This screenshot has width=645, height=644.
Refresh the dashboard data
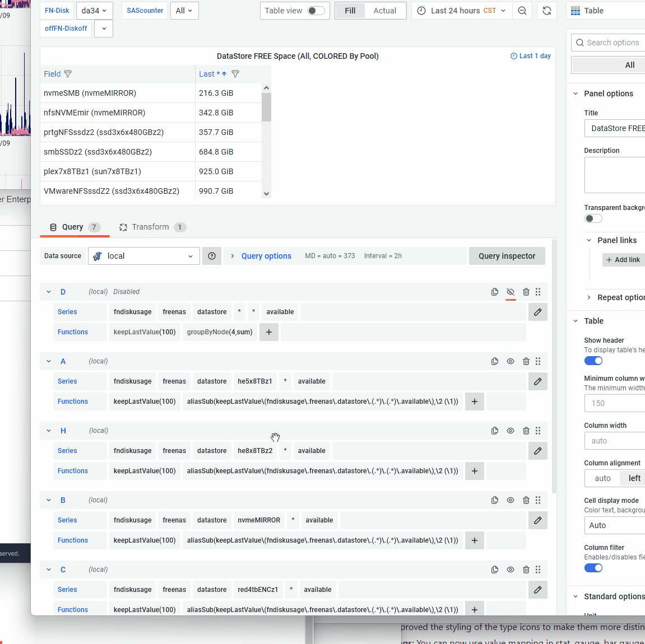pos(547,10)
